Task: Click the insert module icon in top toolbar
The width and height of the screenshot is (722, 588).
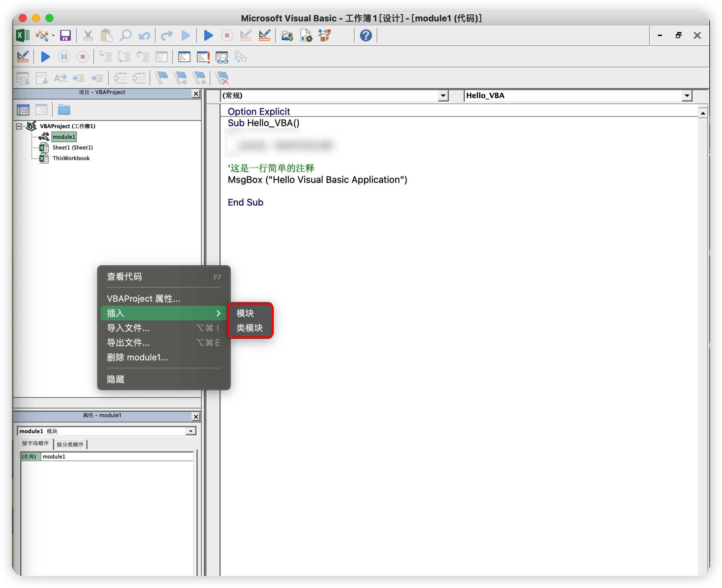Action: [x=42, y=36]
